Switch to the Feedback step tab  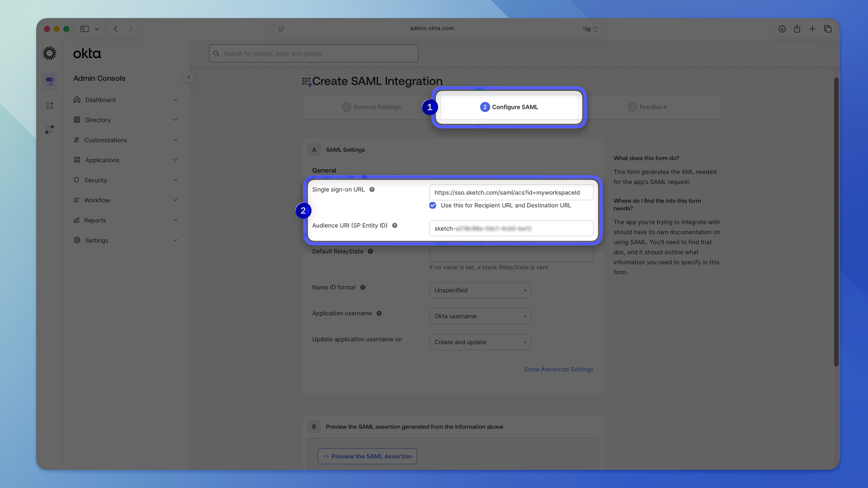point(647,107)
